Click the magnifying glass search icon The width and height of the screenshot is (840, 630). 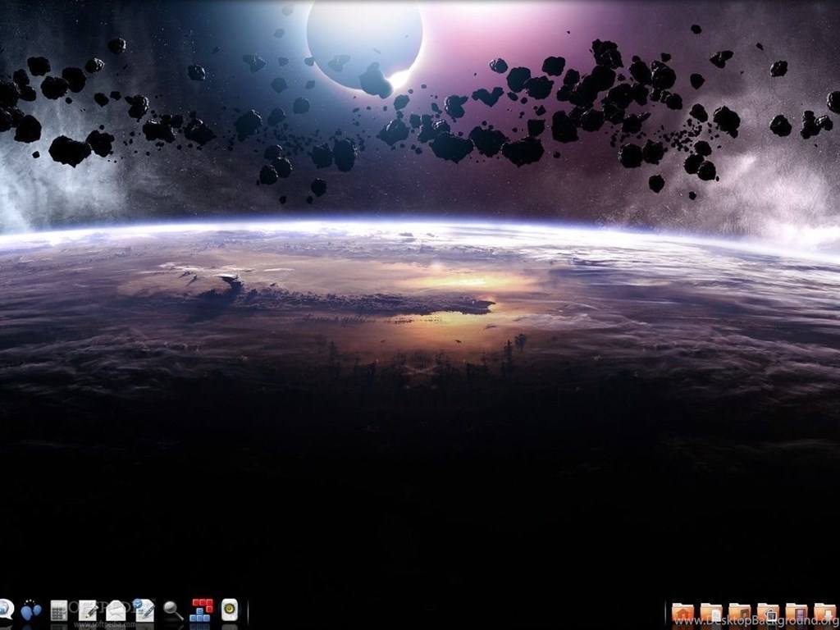[172, 609]
